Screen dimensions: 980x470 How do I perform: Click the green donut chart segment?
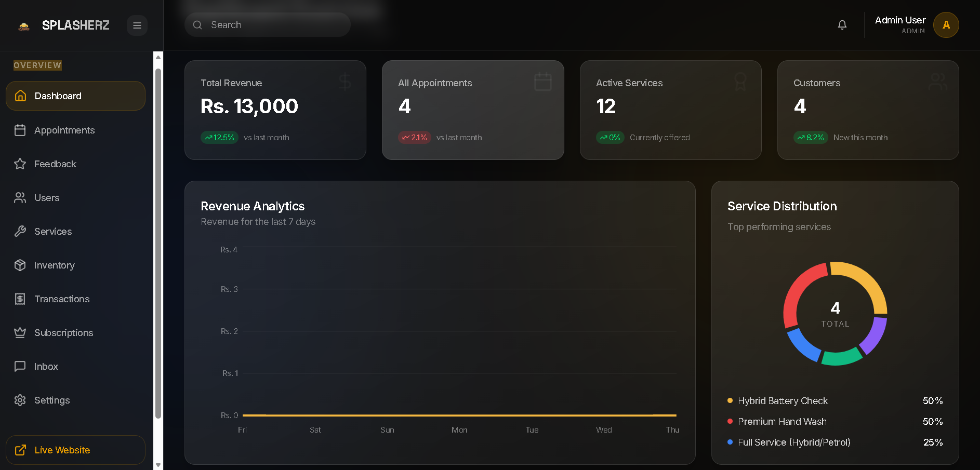[842, 357]
